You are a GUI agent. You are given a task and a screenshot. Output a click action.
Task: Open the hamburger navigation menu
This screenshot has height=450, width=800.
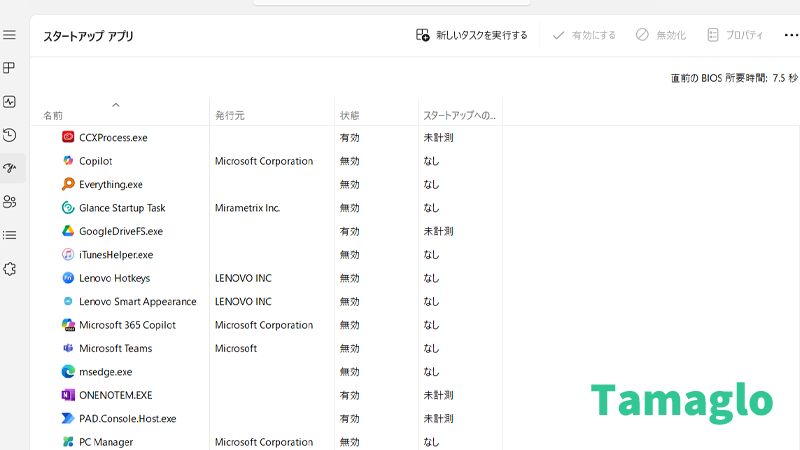coord(9,35)
